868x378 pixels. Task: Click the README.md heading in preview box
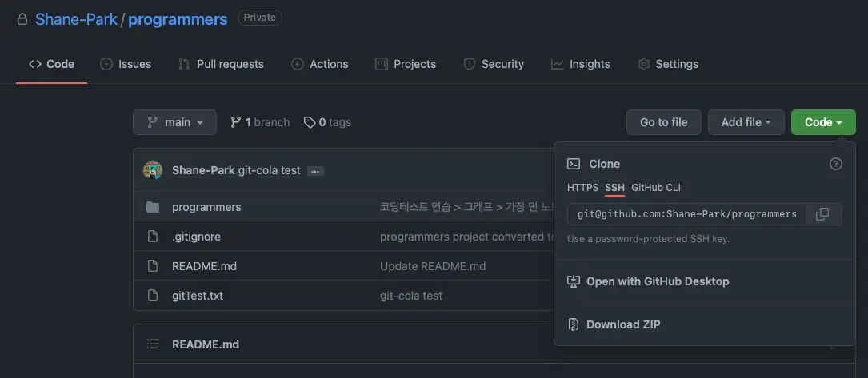[x=206, y=344]
